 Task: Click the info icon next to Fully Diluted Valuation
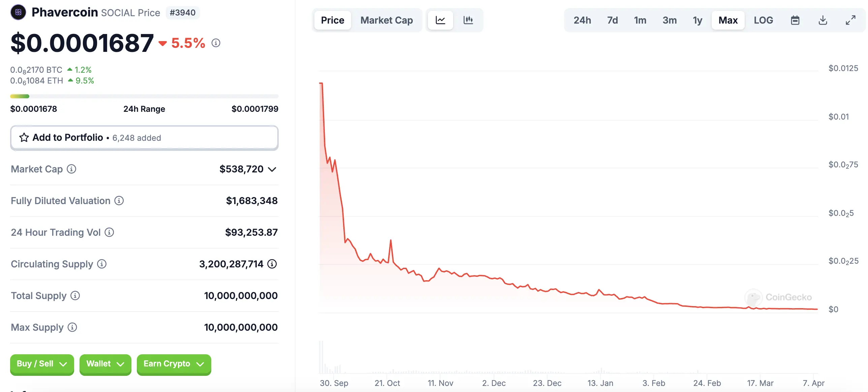click(x=119, y=201)
